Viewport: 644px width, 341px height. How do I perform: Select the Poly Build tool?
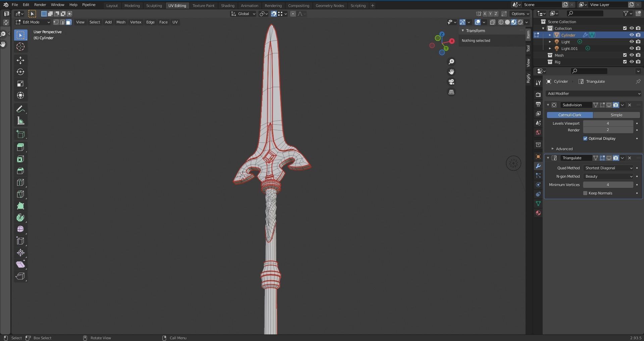pyautogui.click(x=20, y=206)
